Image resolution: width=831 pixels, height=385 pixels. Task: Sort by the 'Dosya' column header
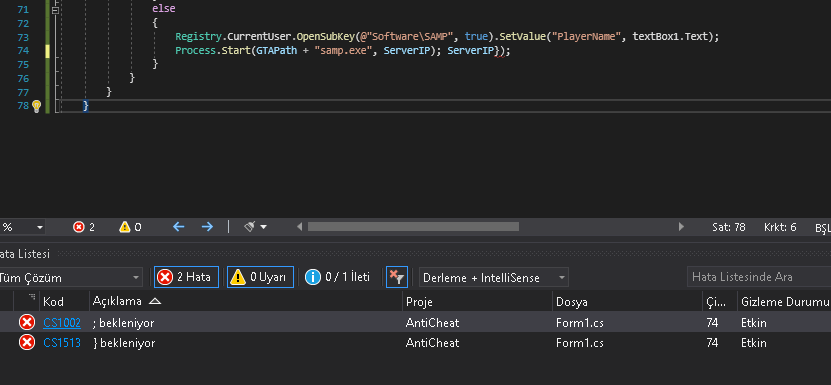tap(627, 302)
